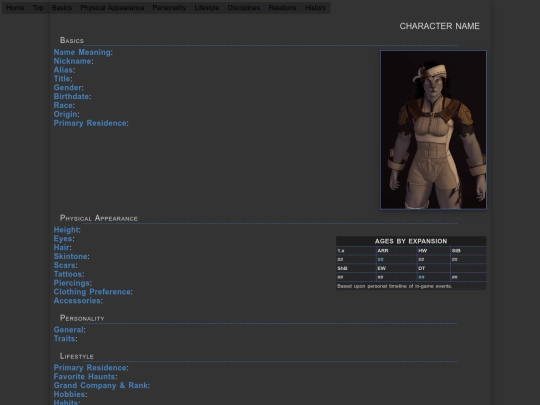Click the Basics section heading
The image size is (540, 405).
click(72, 40)
